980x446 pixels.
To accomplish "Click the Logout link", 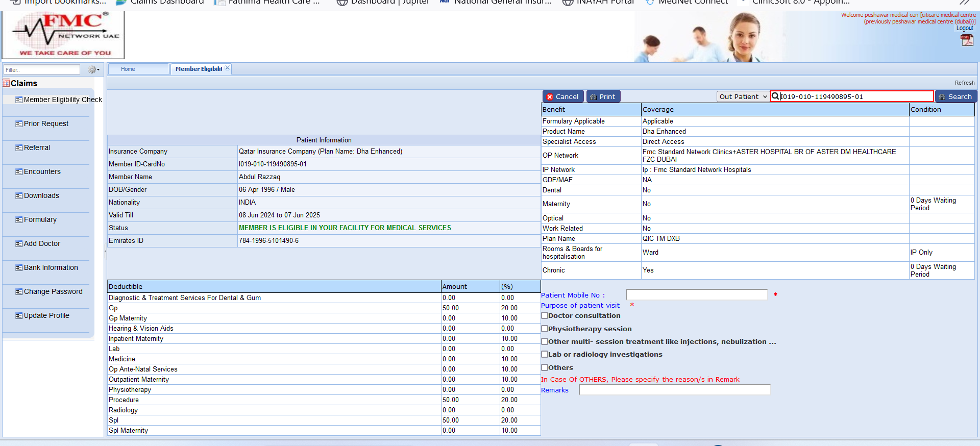I will [x=964, y=29].
